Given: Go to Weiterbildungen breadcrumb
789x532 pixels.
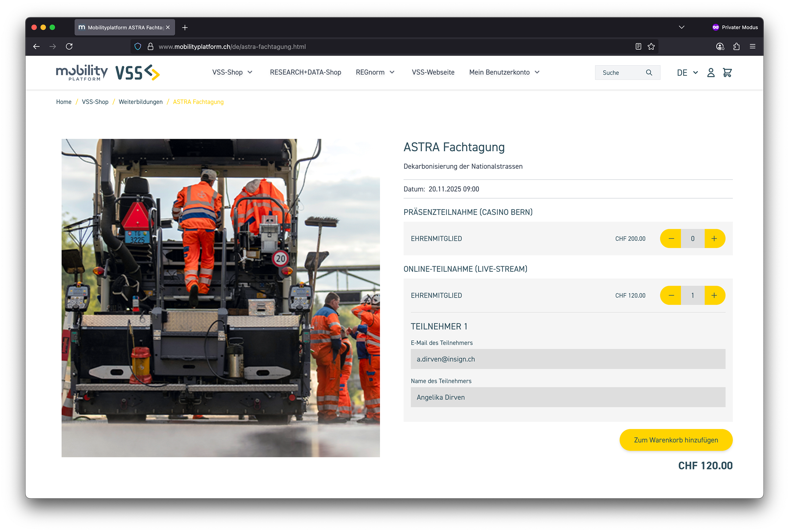Looking at the screenshot, I should (x=140, y=102).
